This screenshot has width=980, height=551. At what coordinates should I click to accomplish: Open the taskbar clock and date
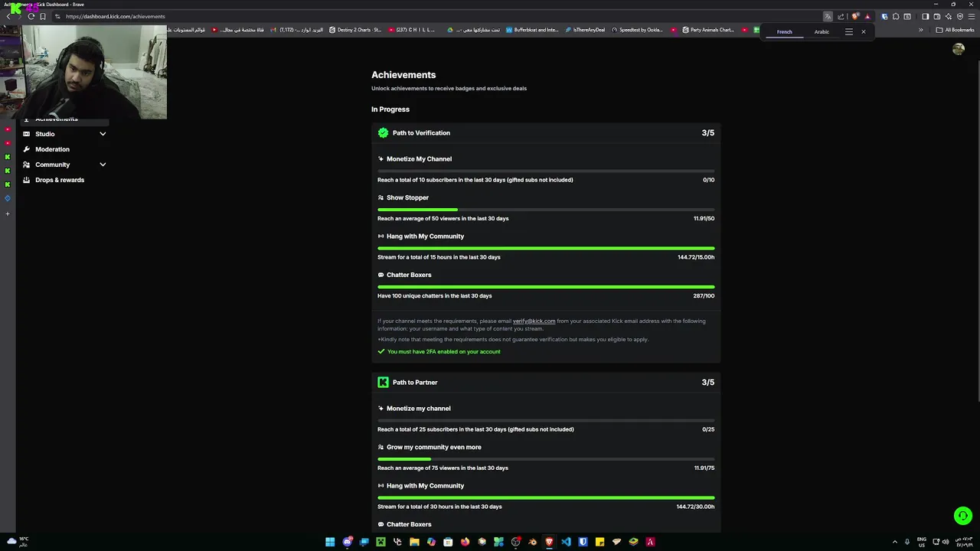(963, 542)
